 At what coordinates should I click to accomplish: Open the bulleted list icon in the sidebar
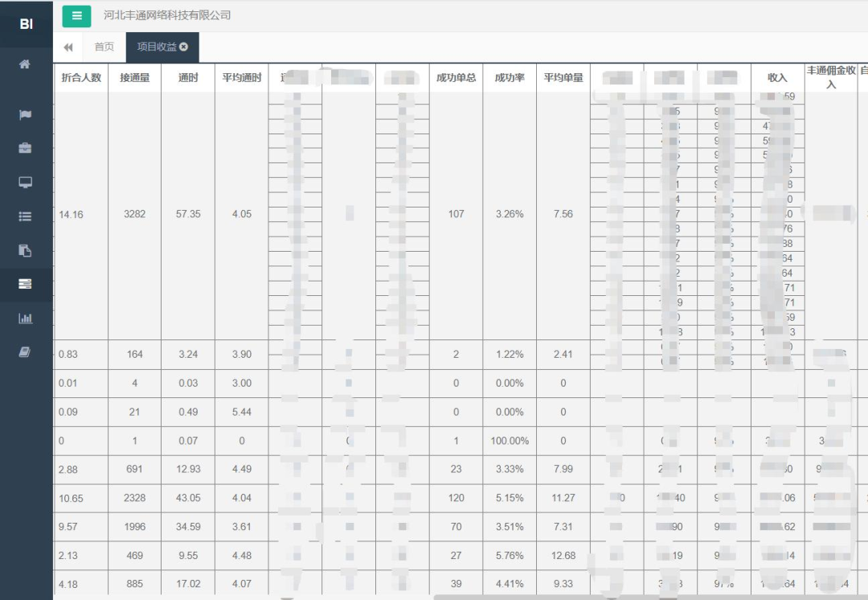25,216
